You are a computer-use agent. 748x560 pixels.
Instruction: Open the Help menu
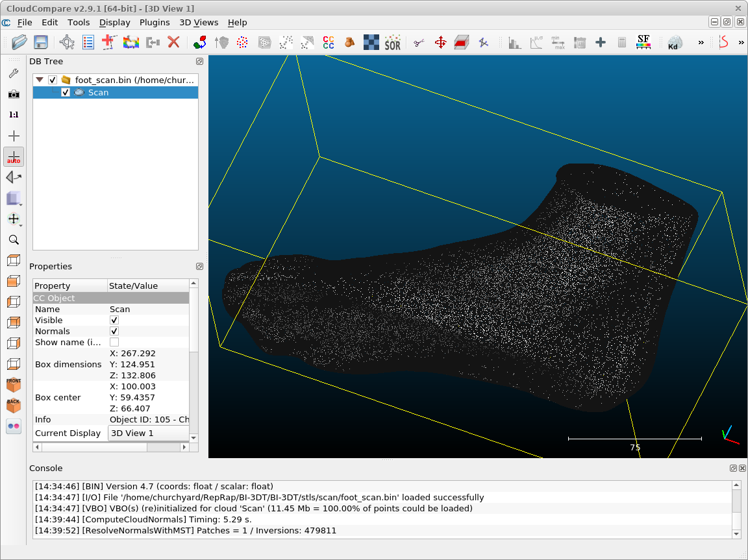click(x=237, y=23)
